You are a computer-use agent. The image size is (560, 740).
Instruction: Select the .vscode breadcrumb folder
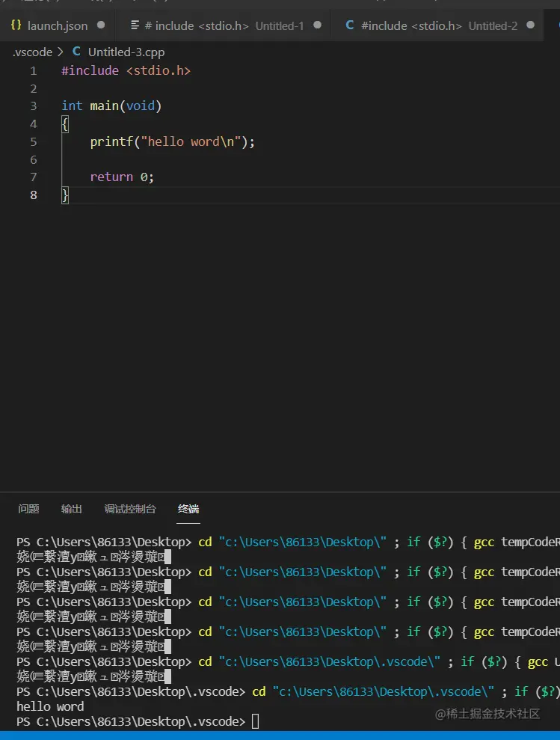pos(32,52)
